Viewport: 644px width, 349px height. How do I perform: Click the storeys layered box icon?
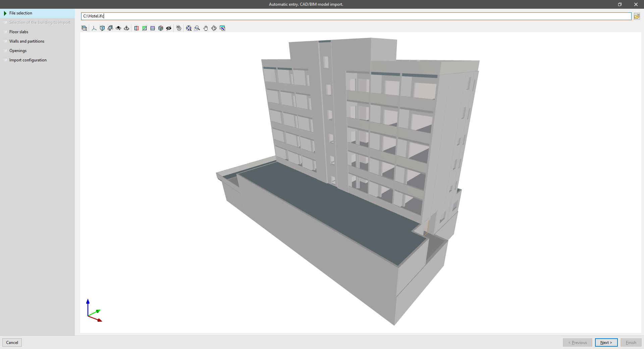(161, 28)
